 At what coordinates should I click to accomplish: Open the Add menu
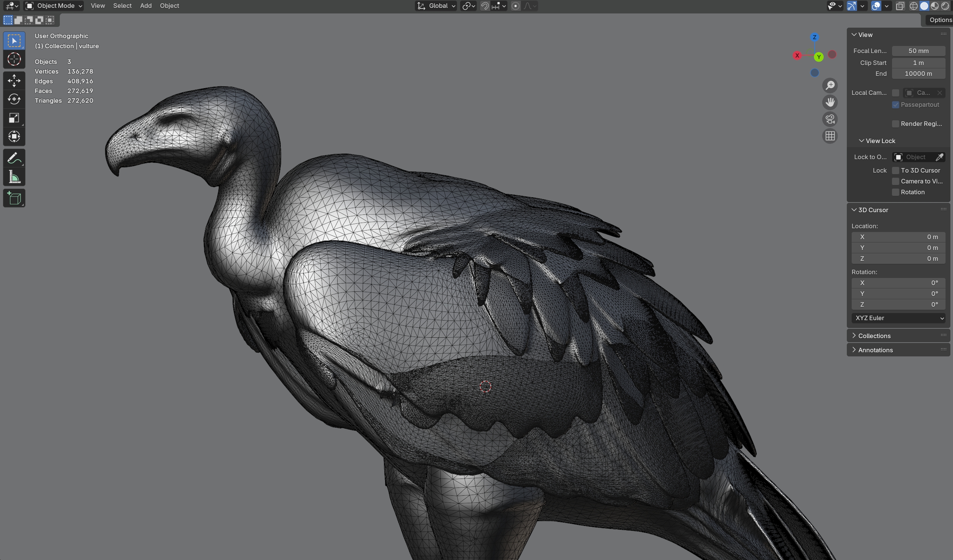[145, 6]
